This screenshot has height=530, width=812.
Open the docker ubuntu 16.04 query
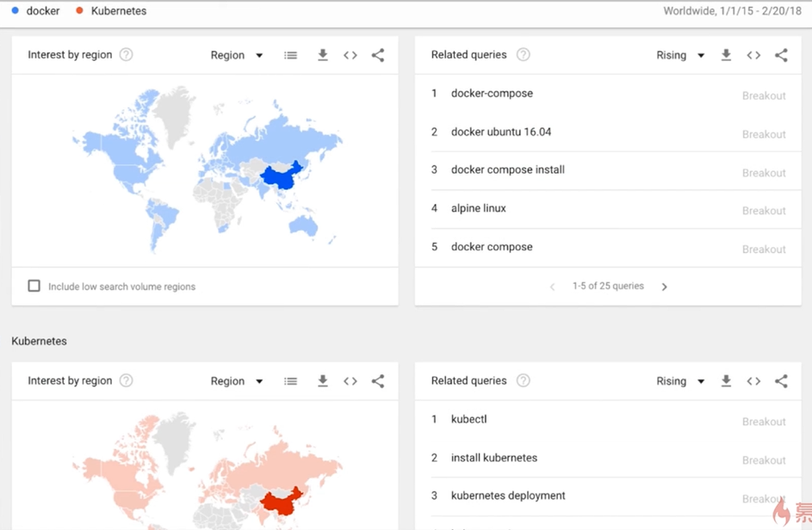tap(501, 132)
